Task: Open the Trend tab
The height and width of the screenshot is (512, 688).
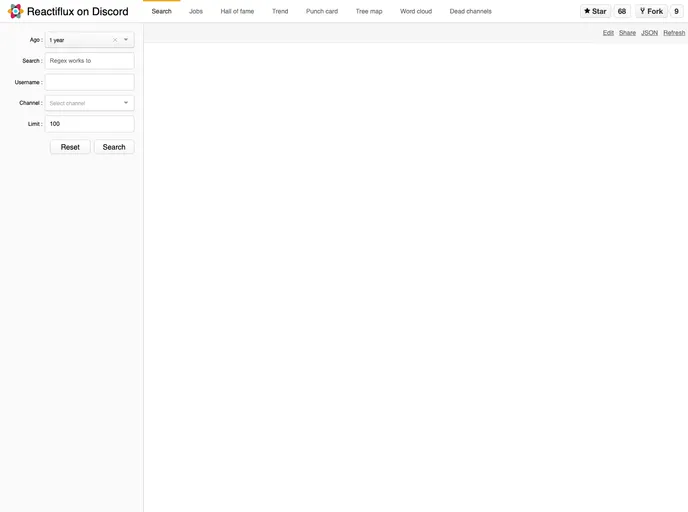Action: point(280,11)
